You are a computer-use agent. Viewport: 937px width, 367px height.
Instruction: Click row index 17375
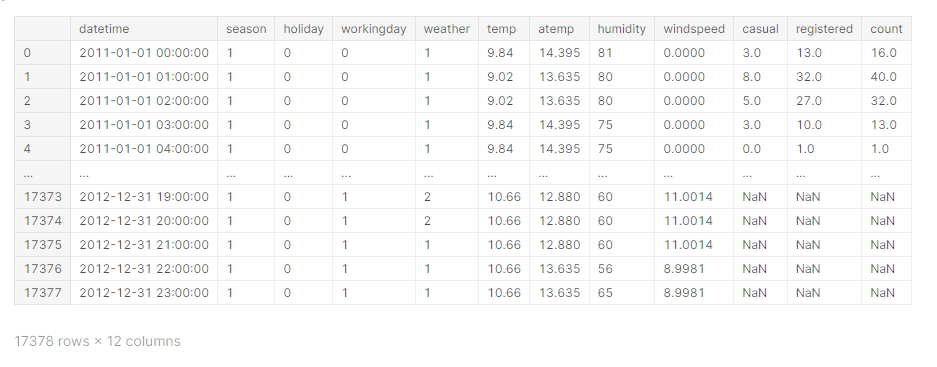click(x=42, y=244)
